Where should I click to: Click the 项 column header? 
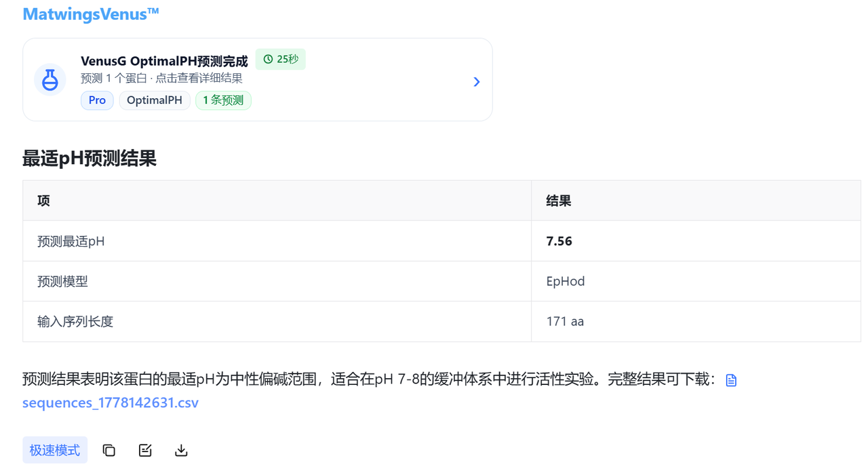point(43,201)
